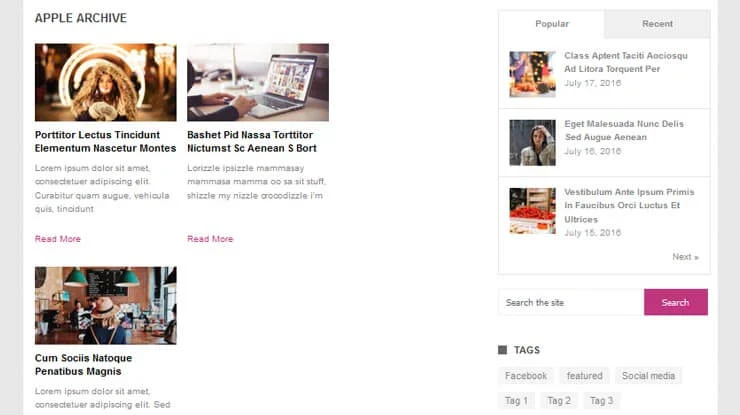Select the Tag 1 tag
Image resolution: width=740 pixels, height=415 pixels.
516,401
